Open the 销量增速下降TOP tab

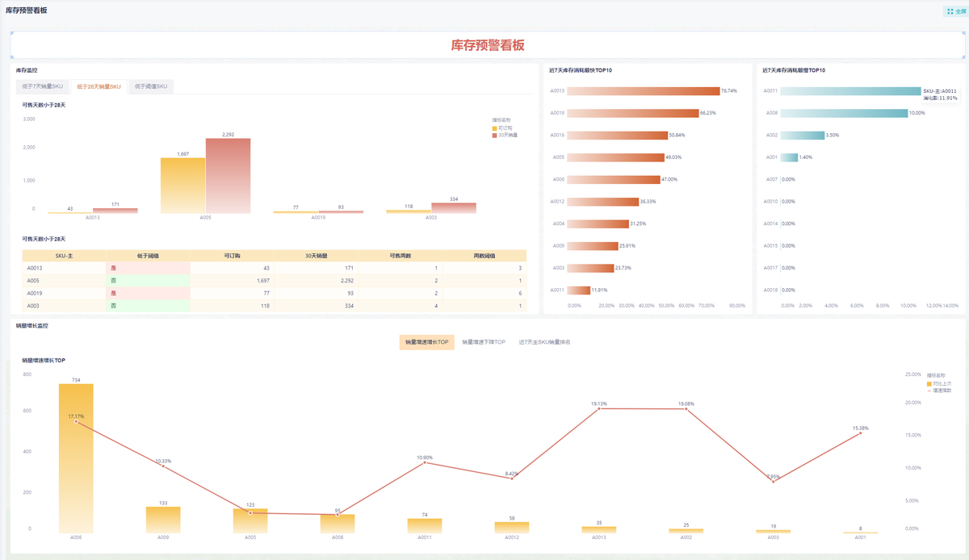click(484, 342)
